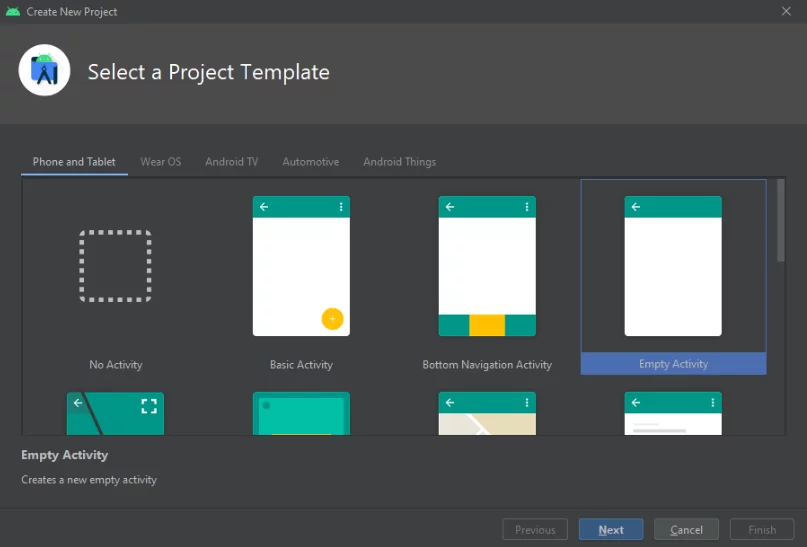The width and height of the screenshot is (807, 547).
Task: Choose the Google Maps Activity template preview
Action: click(x=487, y=414)
